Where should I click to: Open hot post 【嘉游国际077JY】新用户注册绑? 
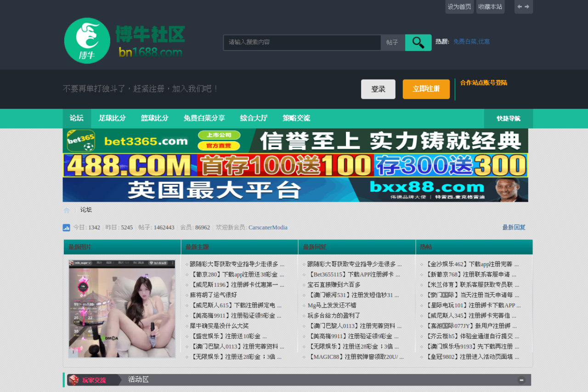pos(471,326)
